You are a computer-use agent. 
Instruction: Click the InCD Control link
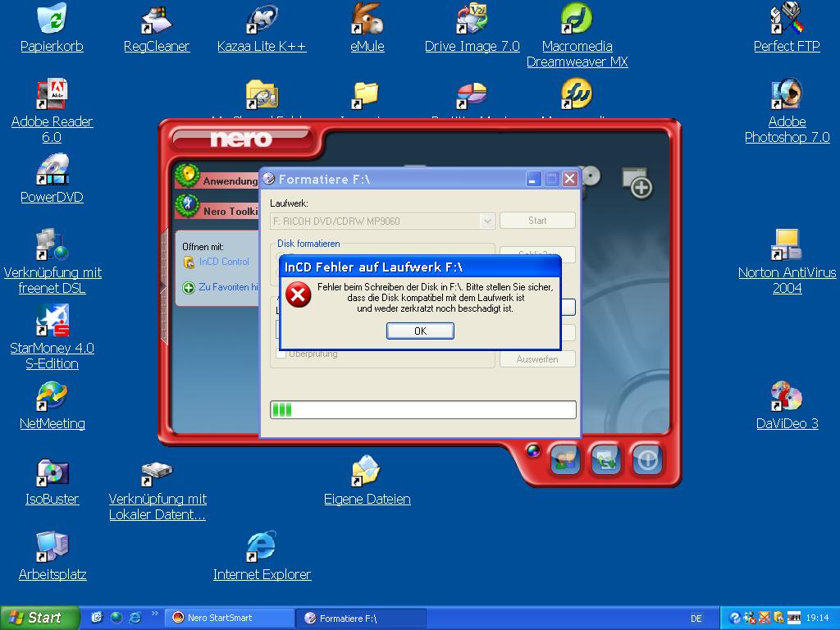pos(224,262)
